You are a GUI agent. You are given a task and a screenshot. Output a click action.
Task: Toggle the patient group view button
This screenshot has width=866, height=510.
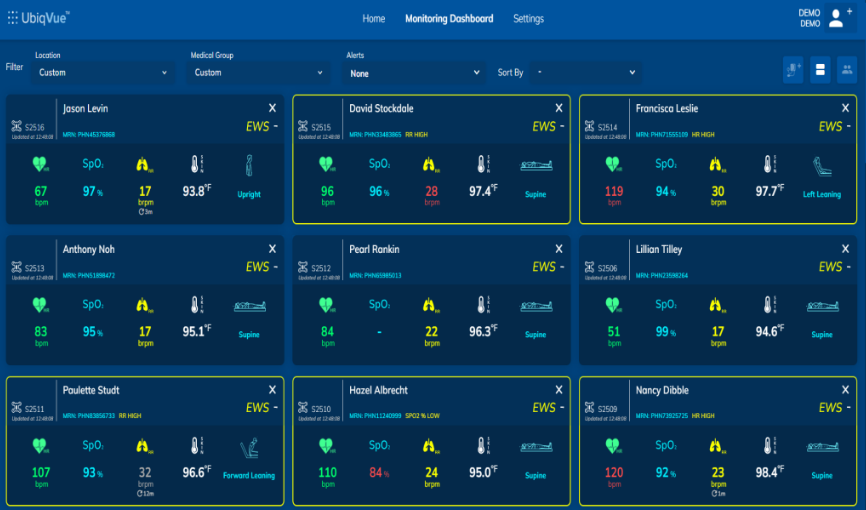846,69
